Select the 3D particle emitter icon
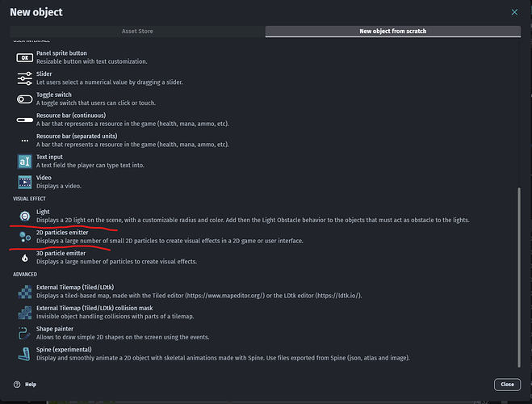 click(24, 258)
